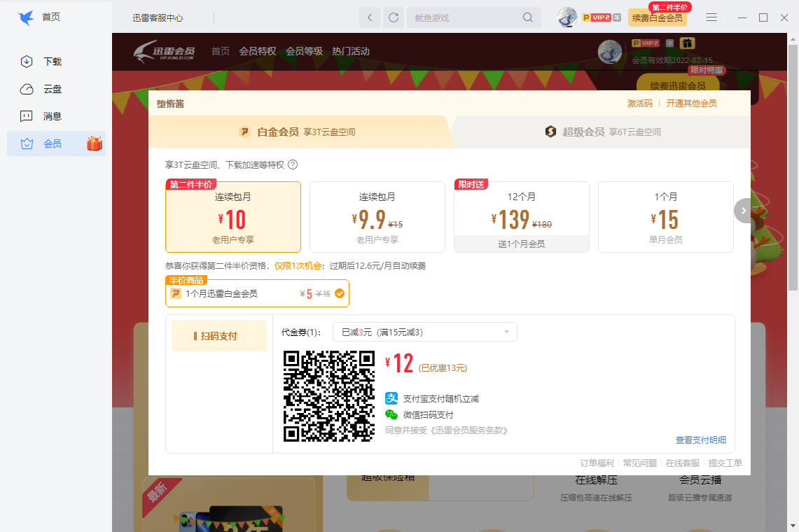Select the 12个月 ¥139 plan card
The image size is (799, 532).
pyautogui.click(x=521, y=217)
